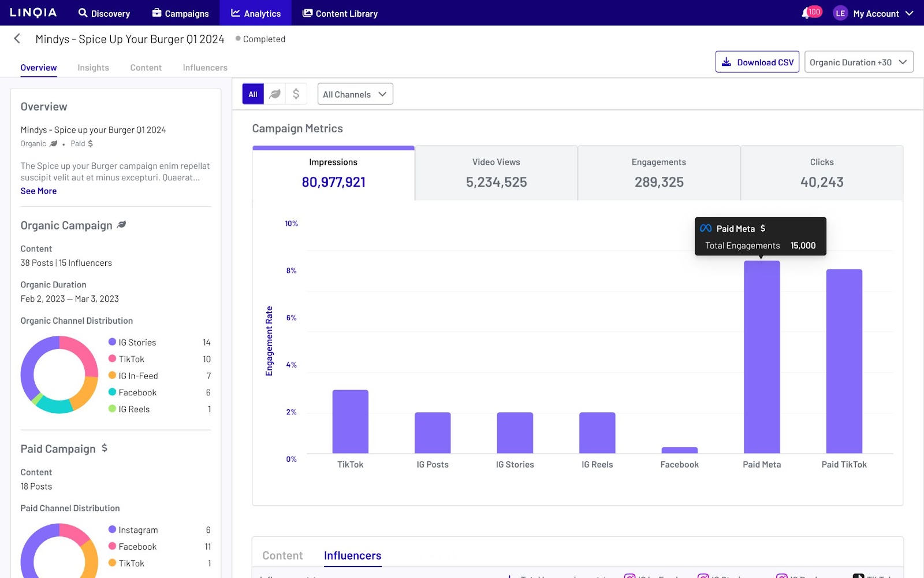
Task: Click the Content Library image icon
Action: click(308, 13)
